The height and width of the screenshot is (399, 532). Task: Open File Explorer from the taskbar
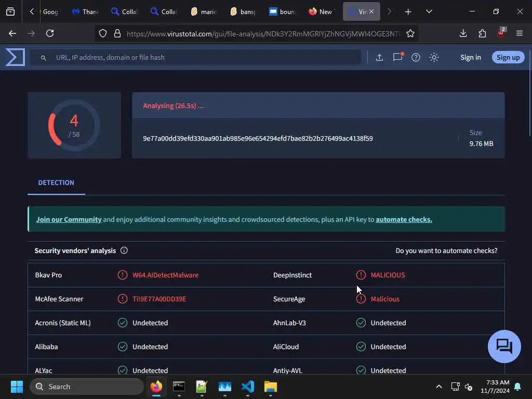coord(270,387)
